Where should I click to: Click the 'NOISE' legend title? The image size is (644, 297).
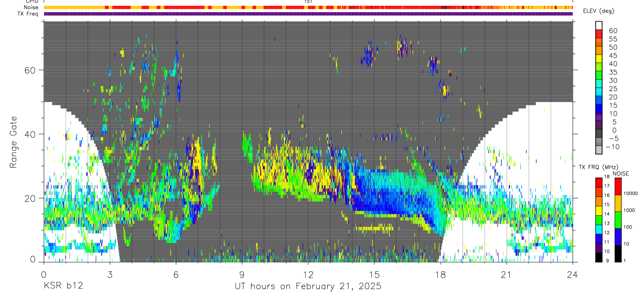[x=622, y=173]
